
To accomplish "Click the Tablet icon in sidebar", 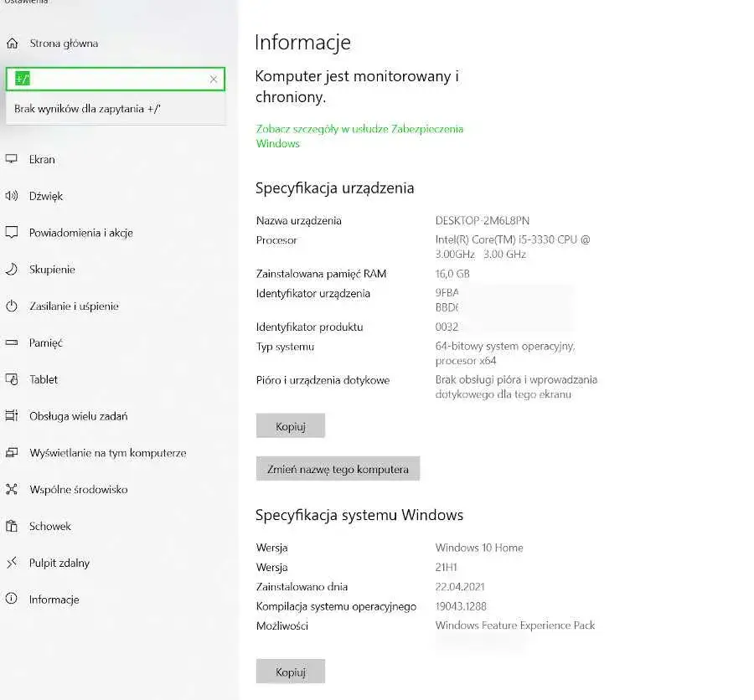I will (12, 379).
